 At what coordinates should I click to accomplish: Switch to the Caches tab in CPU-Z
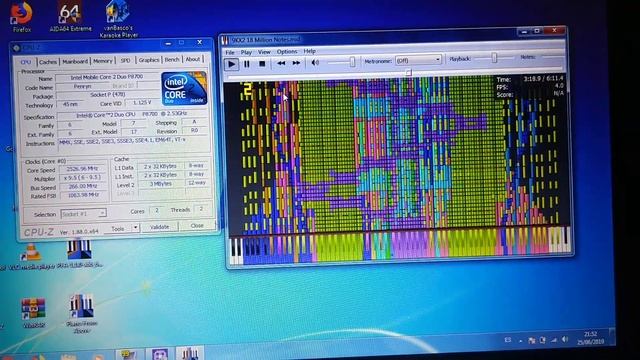coord(48,62)
